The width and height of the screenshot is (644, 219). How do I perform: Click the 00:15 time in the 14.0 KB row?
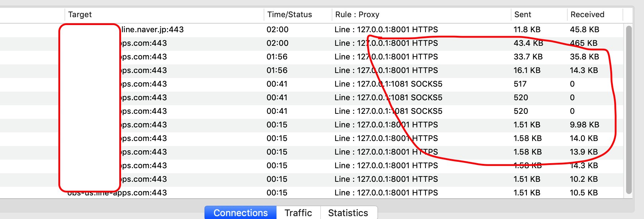pyautogui.click(x=277, y=138)
